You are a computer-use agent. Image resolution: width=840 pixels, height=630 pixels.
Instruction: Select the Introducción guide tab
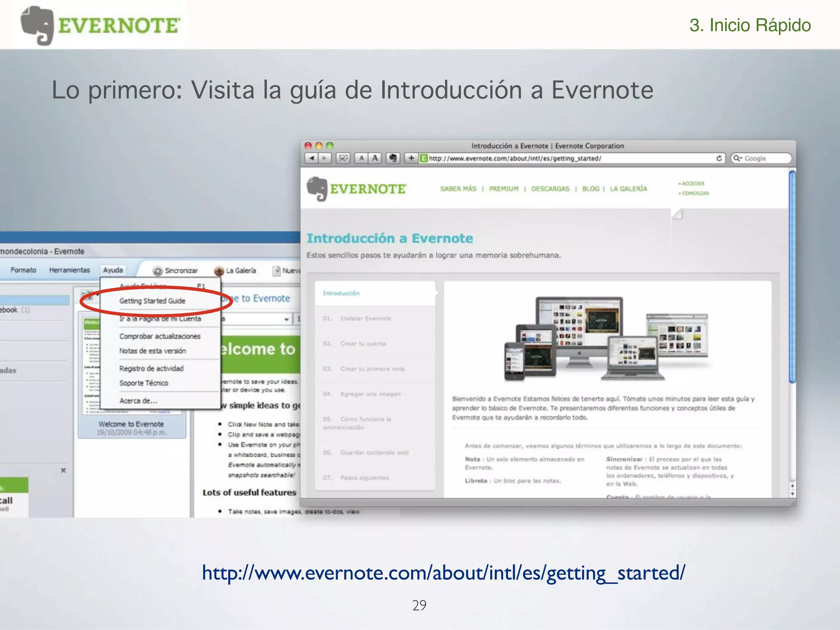pos(375,293)
